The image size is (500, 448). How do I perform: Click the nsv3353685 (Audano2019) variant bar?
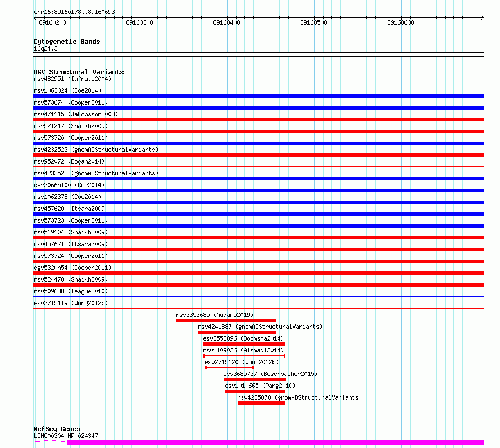[226, 320]
